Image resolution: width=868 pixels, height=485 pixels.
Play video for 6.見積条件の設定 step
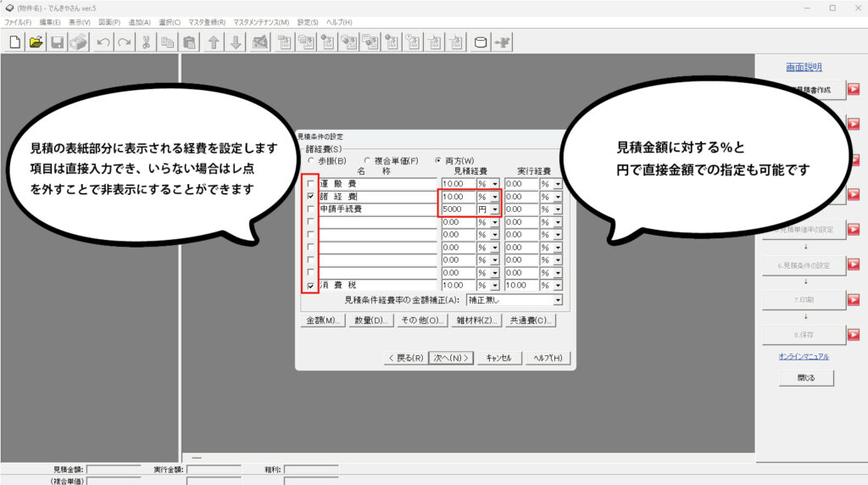click(x=854, y=265)
